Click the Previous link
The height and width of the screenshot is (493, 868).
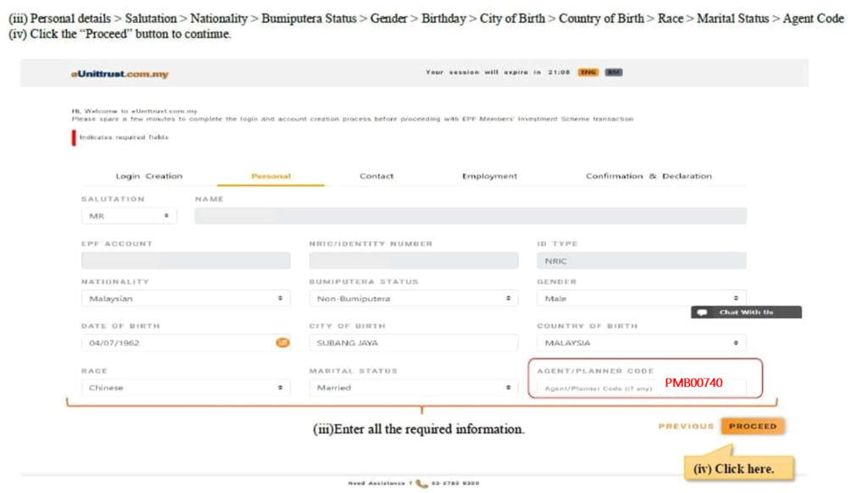(x=686, y=426)
